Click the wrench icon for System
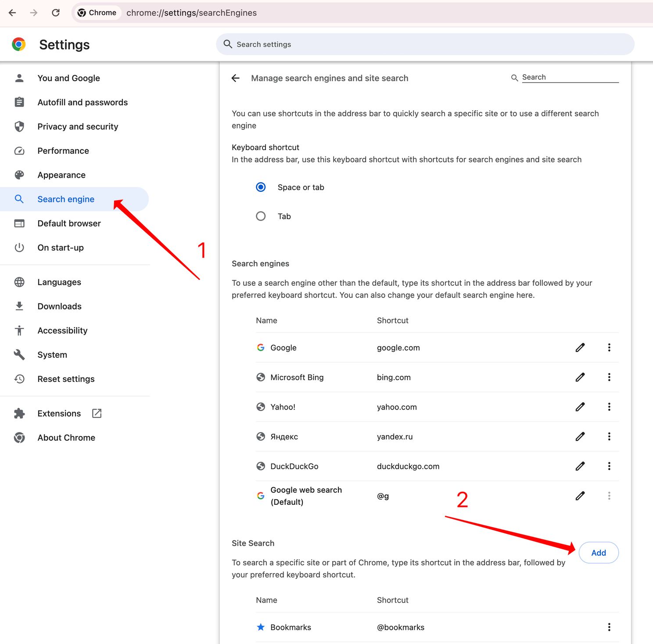 19,355
